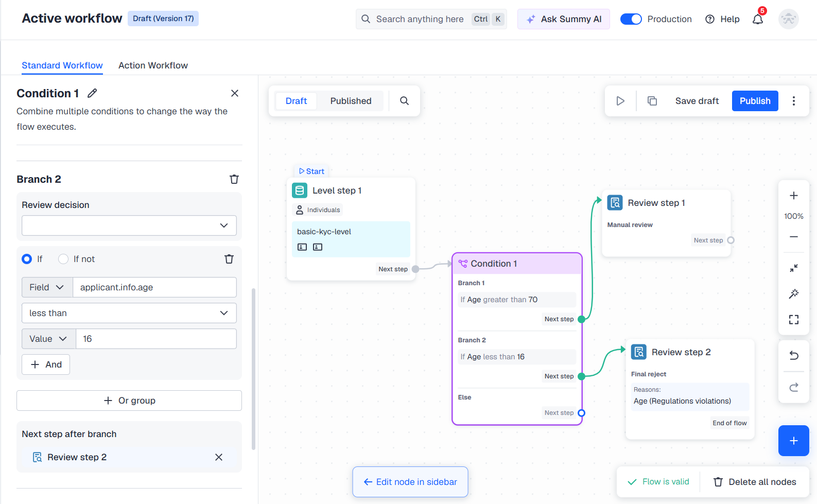Delete the If condition row trash icon

(229, 259)
